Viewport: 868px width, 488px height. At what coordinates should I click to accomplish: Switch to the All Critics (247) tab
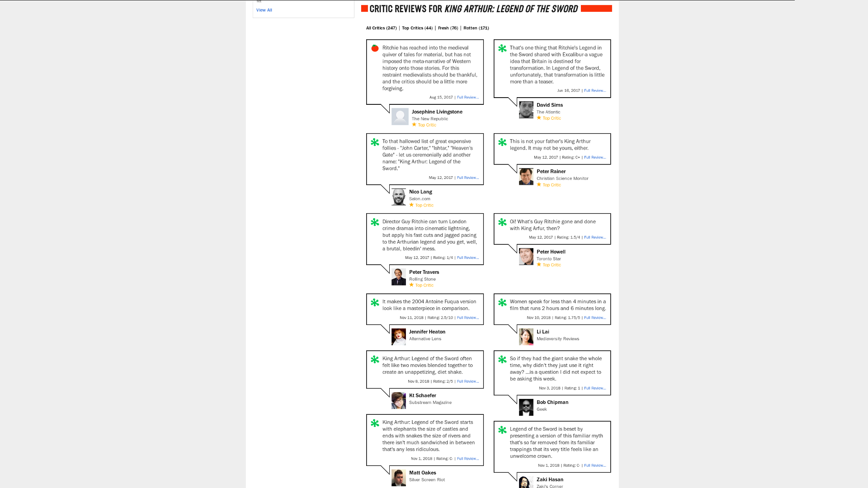[381, 28]
